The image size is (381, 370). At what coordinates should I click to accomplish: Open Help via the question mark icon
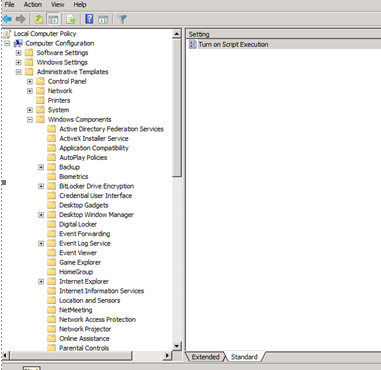[x=89, y=19]
